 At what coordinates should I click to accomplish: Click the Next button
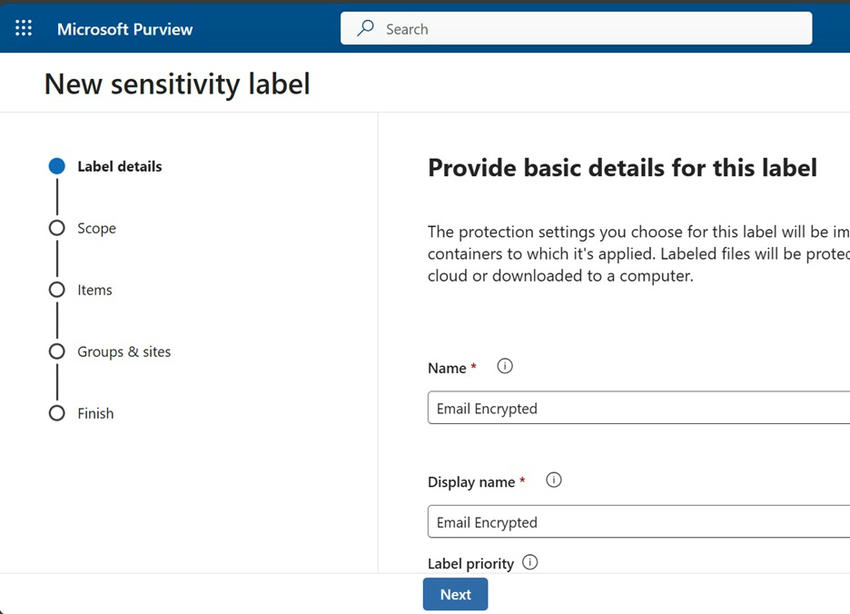coord(455,594)
